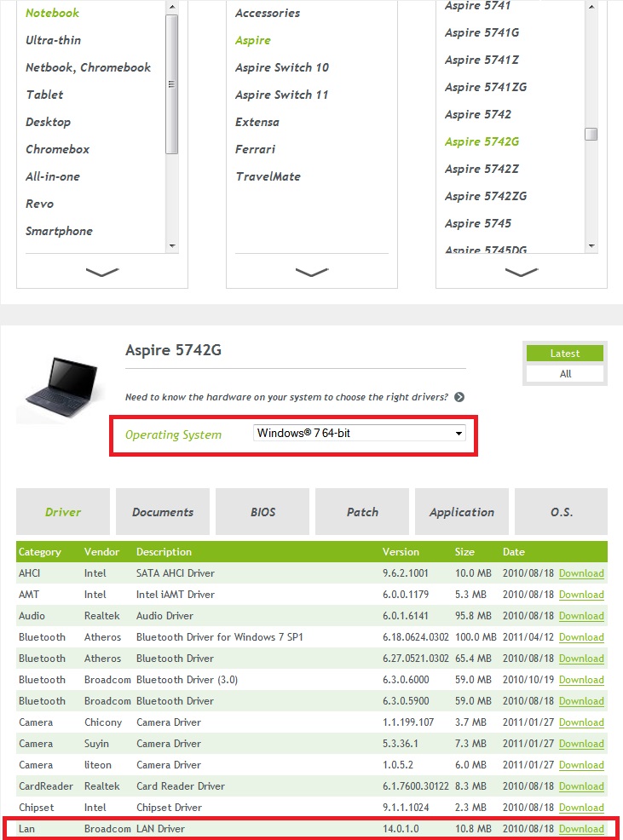Select Accessories in the series list
The height and width of the screenshot is (840, 623).
[268, 13]
